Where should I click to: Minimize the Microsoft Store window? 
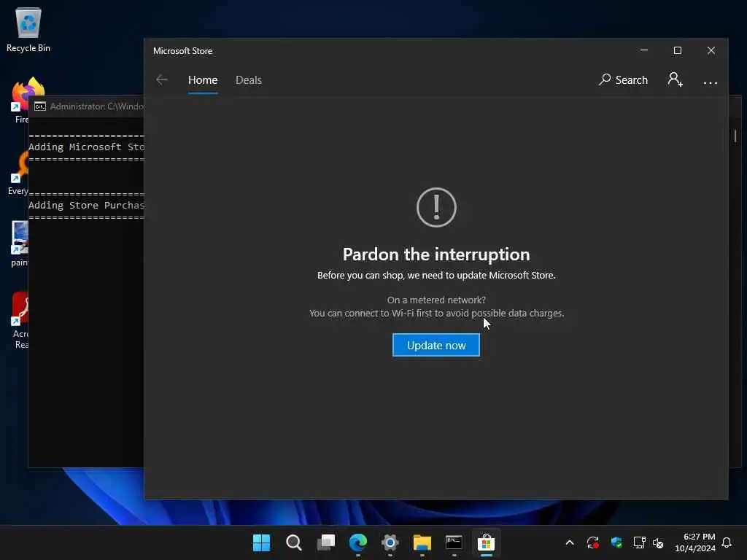click(x=644, y=50)
